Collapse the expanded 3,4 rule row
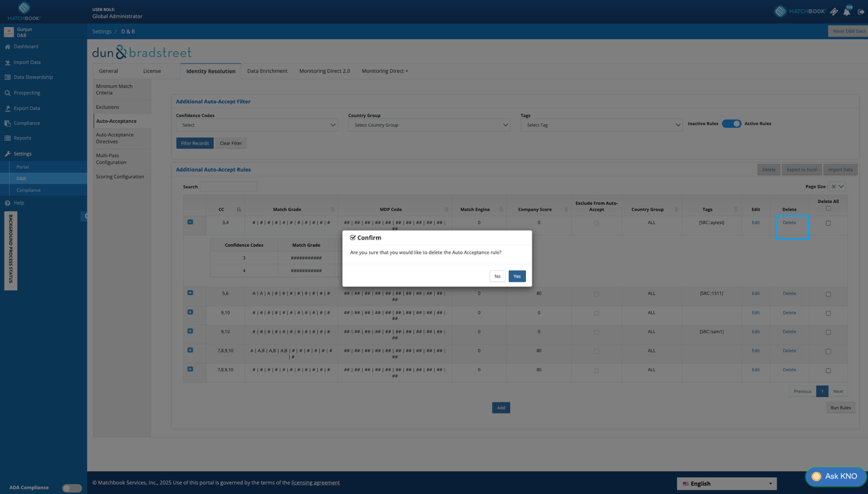Viewport: 868px width, 494px height. pyautogui.click(x=190, y=222)
